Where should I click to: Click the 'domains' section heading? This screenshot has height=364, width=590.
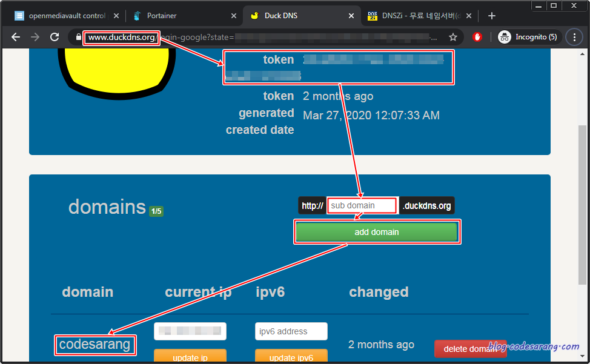[x=107, y=207]
